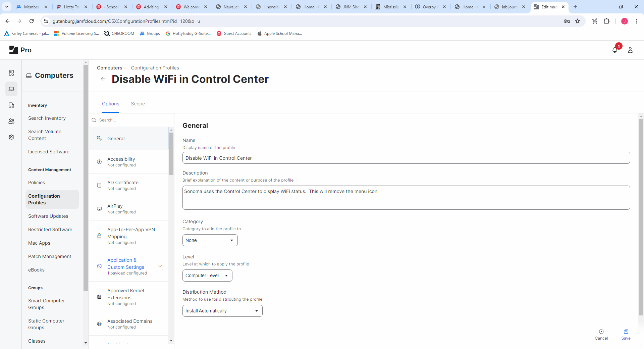Switch to the Options tab
Viewport: 644px width, 349px height.
(x=110, y=104)
